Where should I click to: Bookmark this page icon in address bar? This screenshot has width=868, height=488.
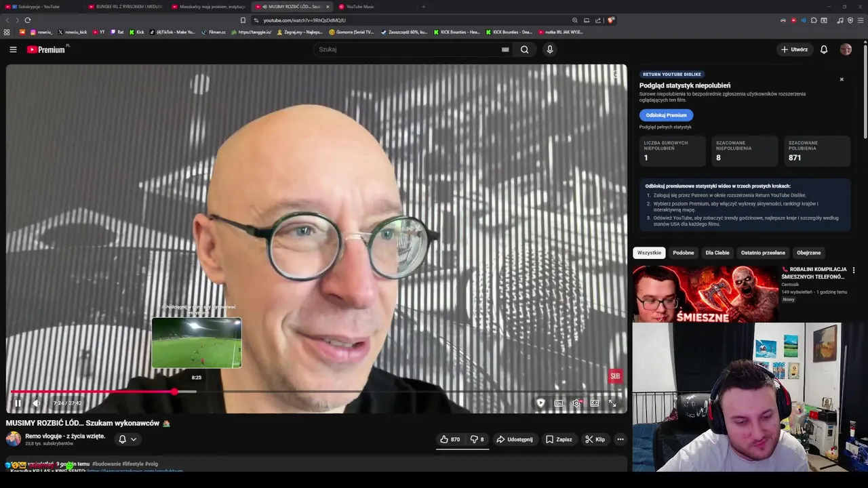coord(243,20)
